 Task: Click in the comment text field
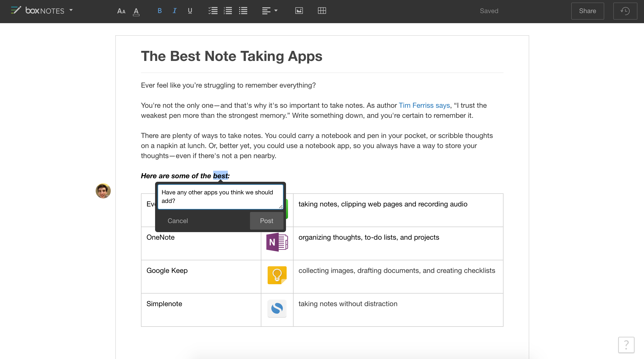point(220,197)
